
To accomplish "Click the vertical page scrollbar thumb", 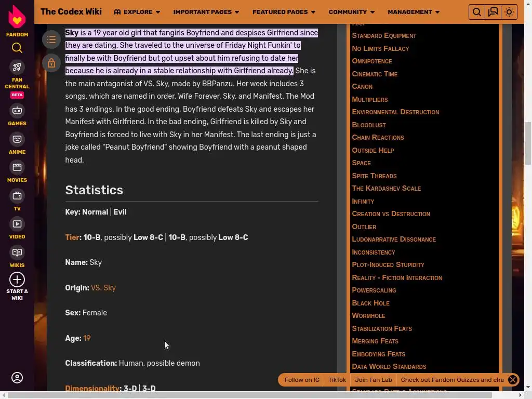I will click(x=528, y=143).
